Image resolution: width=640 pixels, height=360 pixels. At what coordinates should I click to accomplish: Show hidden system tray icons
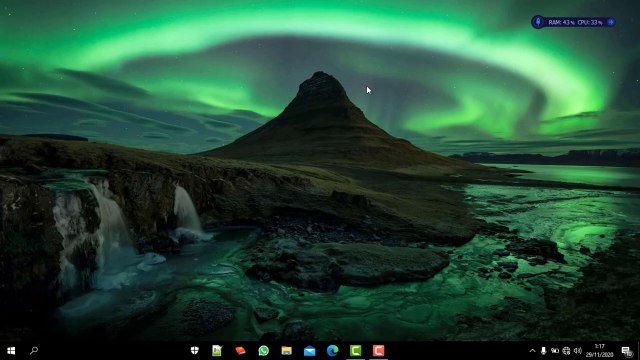(532, 351)
